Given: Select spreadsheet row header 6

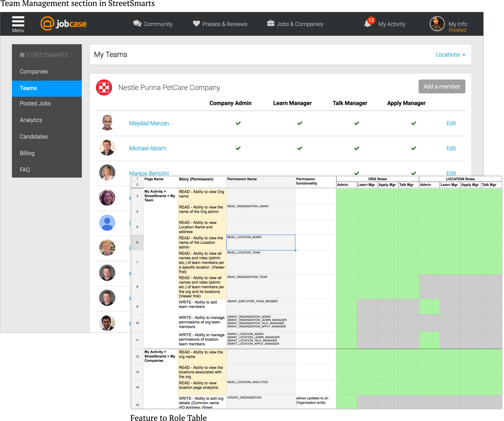Looking at the screenshot, I should 137,242.
